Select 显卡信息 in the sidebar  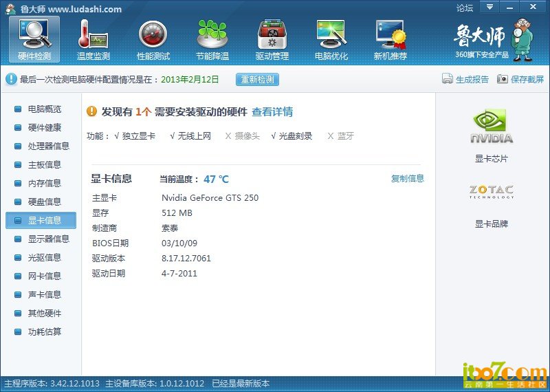41,220
